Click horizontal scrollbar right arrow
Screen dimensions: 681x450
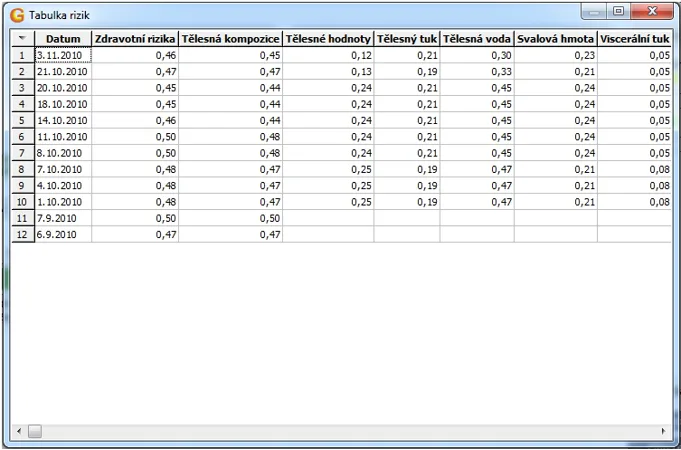pos(664,432)
